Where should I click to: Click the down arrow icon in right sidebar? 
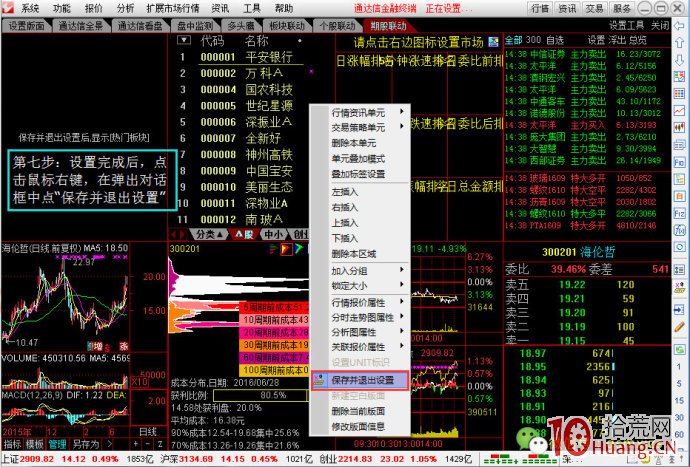(x=679, y=60)
